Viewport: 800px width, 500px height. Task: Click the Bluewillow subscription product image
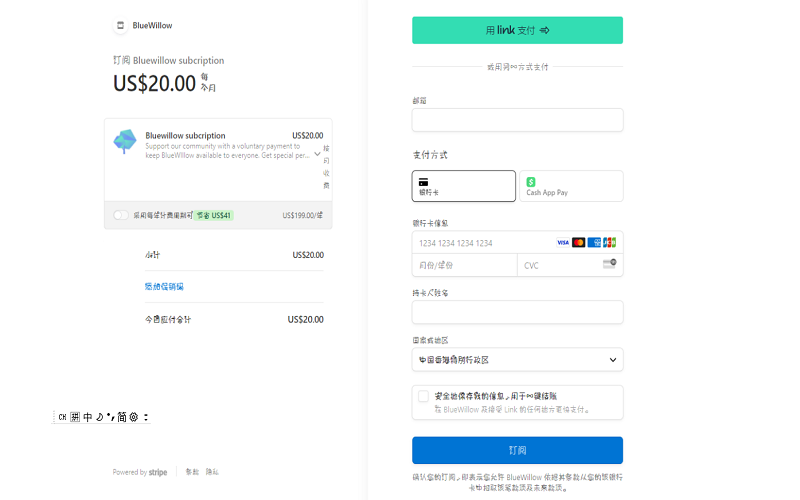tap(125, 141)
